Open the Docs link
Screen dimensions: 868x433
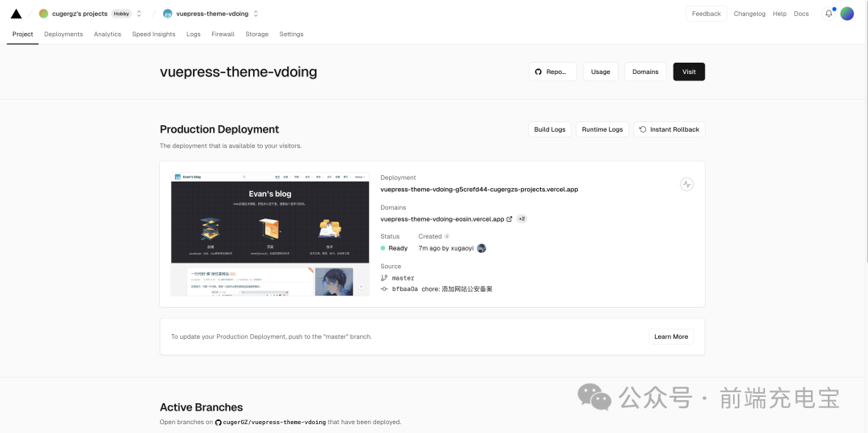click(801, 14)
